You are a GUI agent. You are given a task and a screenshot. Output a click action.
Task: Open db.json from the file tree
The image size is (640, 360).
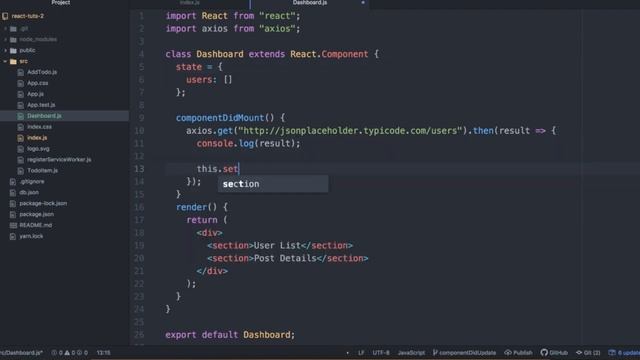(29, 193)
